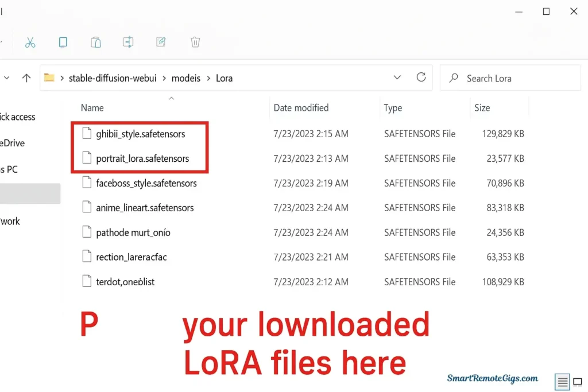This screenshot has height=392, width=588.
Task: Click the Cut scissors icon
Action: coord(30,42)
